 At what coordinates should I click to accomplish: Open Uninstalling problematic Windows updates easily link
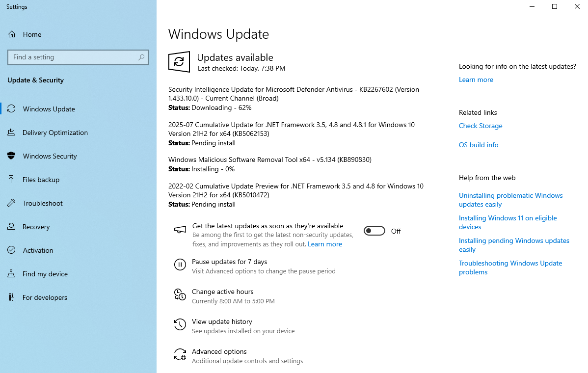pyautogui.click(x=511, y=200)
